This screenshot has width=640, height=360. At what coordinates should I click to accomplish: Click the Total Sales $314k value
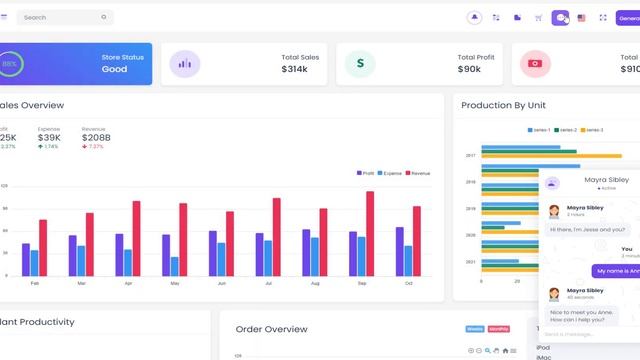(x=294, y=69)
